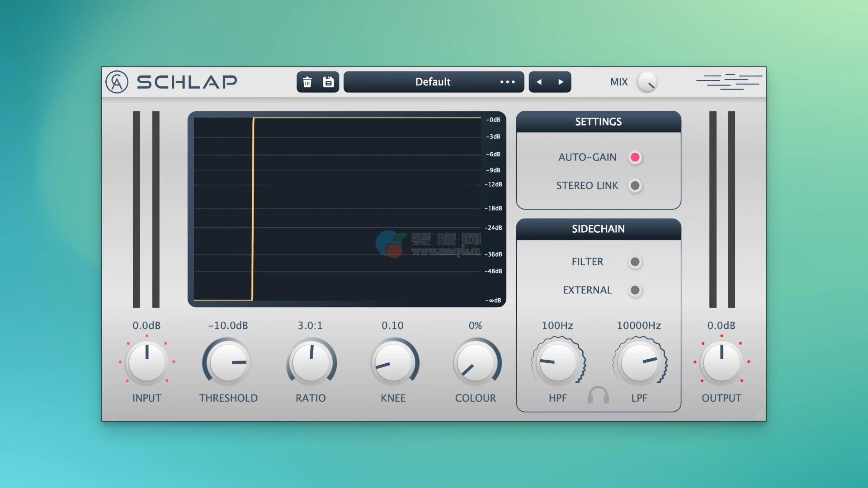The width and height of the screenshot is (868, 488).
Task: Open the Default preset name selector
Action: tap(432, 82)
